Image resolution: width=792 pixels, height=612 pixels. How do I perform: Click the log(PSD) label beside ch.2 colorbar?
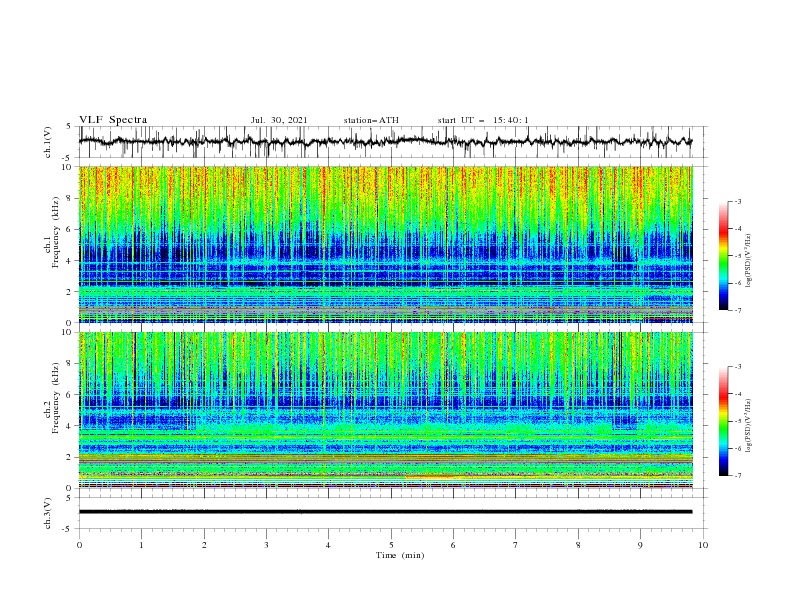tap(748, 425)
